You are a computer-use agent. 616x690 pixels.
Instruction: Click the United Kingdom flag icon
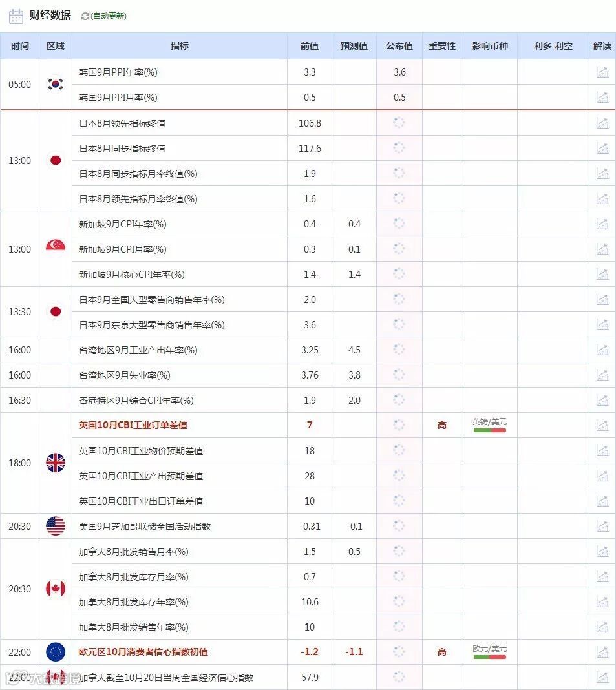click(56, 463)
